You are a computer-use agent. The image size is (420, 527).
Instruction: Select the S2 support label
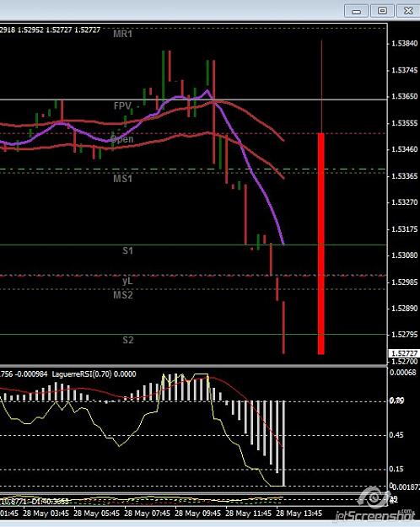tap(128, 340)
